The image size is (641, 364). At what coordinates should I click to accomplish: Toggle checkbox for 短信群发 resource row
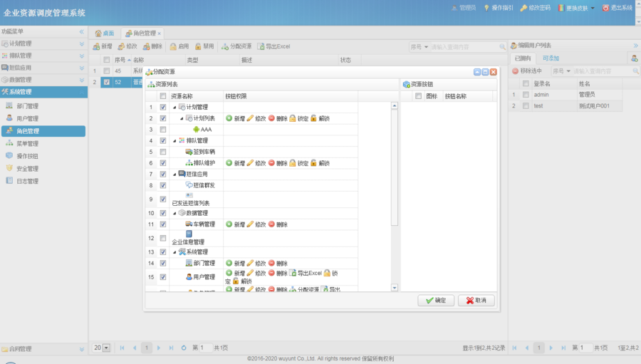162,185
